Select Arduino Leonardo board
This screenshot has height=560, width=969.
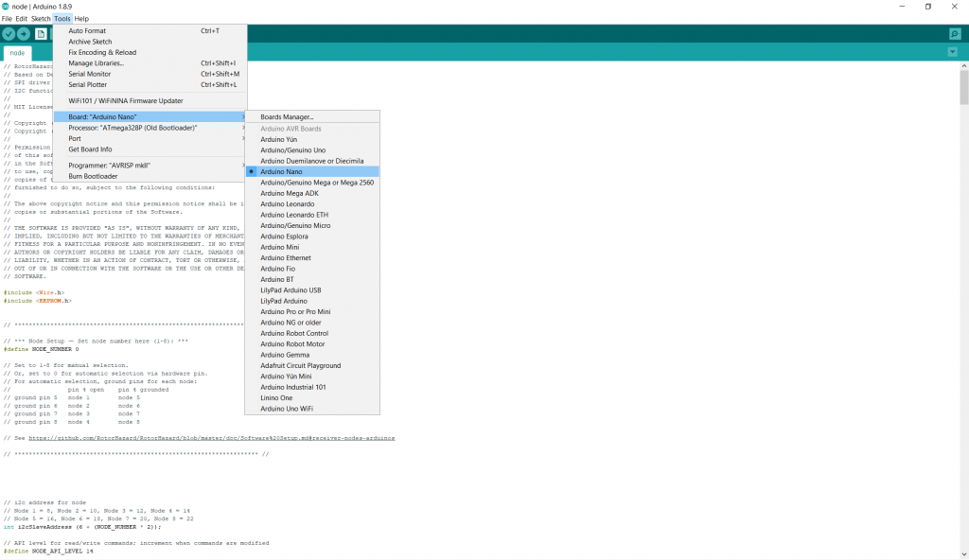coord(312,204)
